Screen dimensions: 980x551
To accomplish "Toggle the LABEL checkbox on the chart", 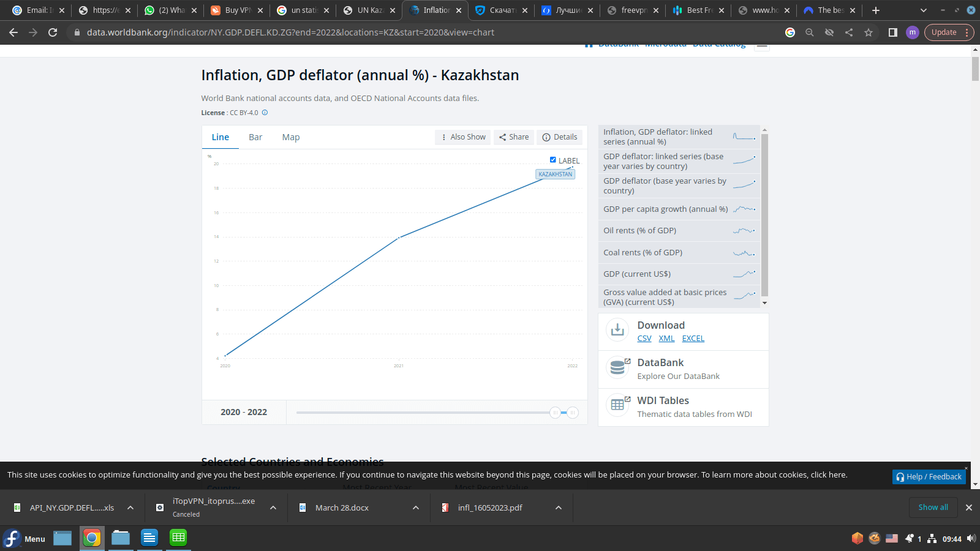I will pos(553,160).
